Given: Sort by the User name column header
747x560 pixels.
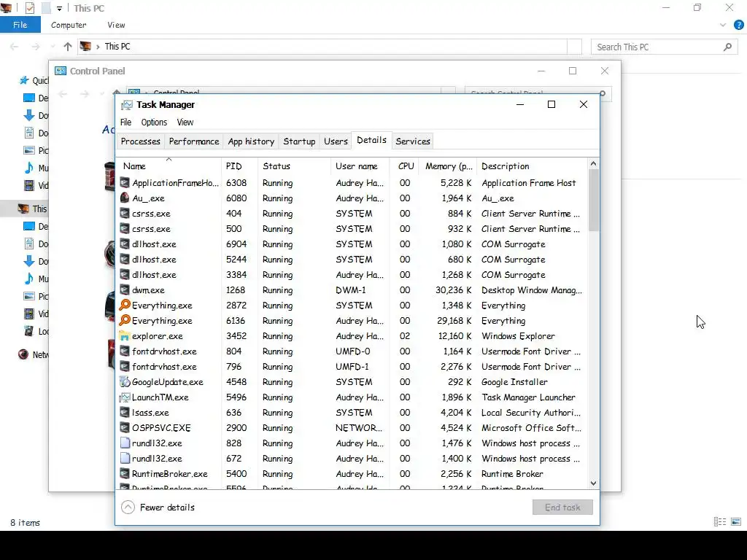Looking at the screenshot, I should point(360,166).
